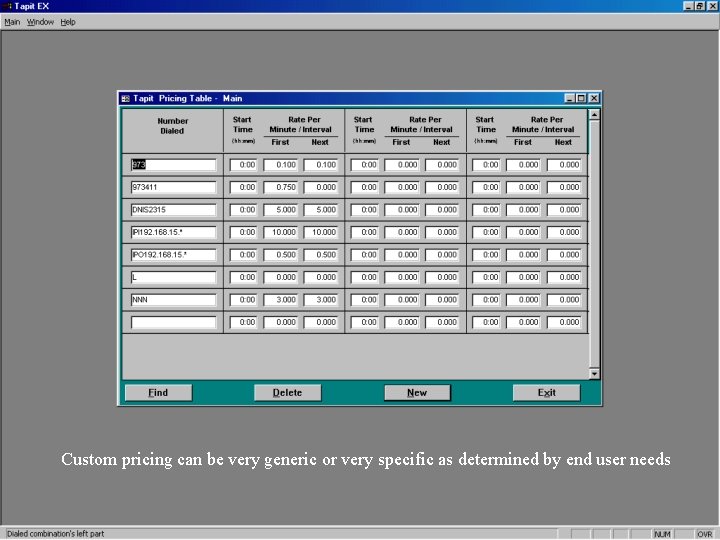Image resolution: width=720 pixels, height=540 pixels.
Task: Click the first 3.000 rate field in NNN row
Action: click(x=281, y=300)
